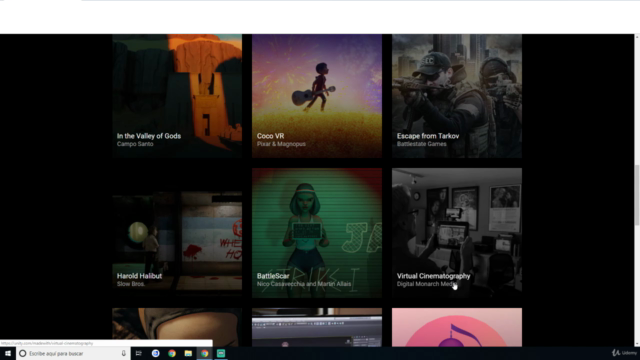Open the Coco VR project card

pyautogui.click(x=317, y=96)
